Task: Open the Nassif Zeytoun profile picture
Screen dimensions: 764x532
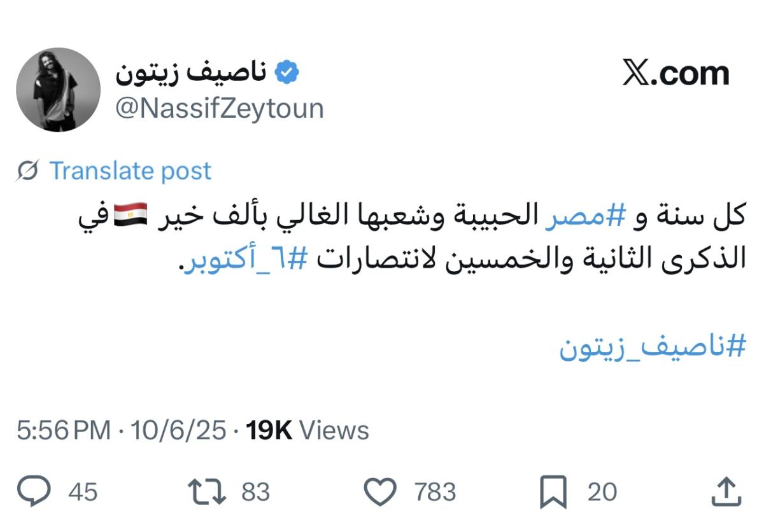Action: [58, 90]
